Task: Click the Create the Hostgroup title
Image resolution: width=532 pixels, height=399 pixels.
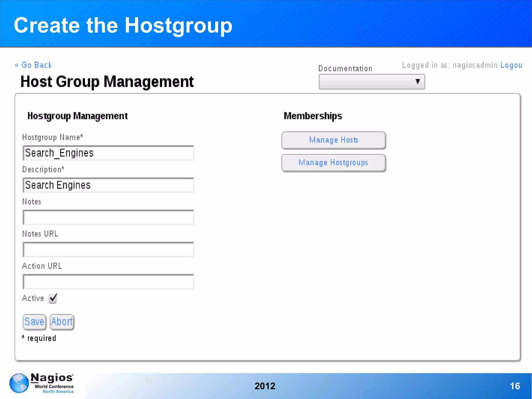Action: click(123, 25)
